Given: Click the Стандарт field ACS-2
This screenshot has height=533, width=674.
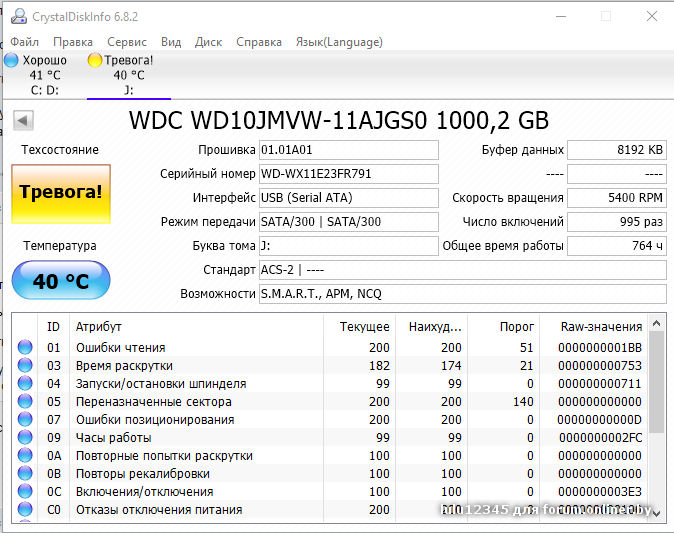Looking at the screenshot, I should pos(463,270).
